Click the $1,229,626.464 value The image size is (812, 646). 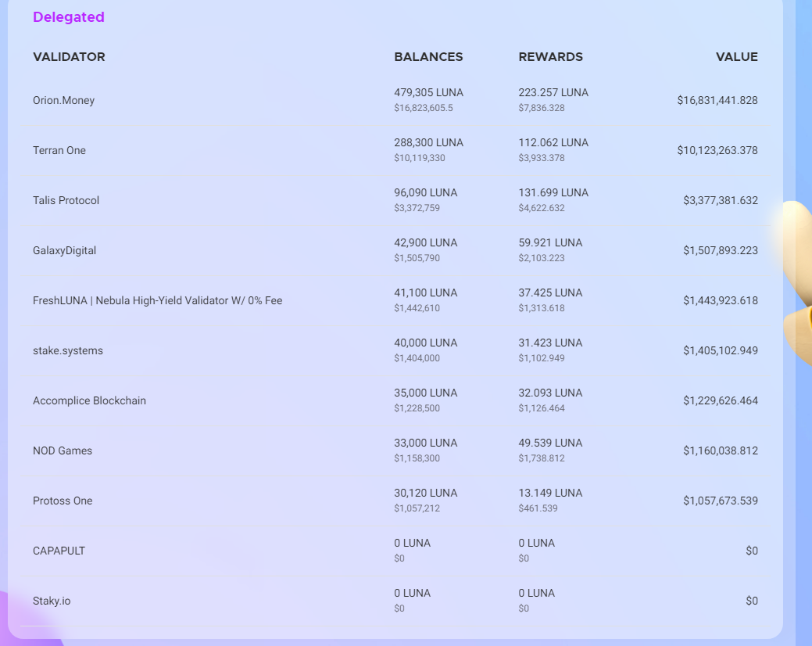(x=721, y=401)
